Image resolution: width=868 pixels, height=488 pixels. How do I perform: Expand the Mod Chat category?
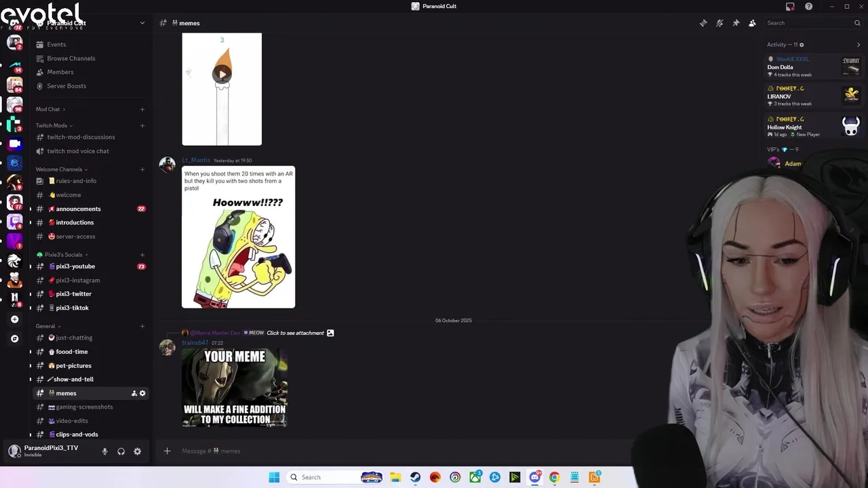click(x=51, y=109)
